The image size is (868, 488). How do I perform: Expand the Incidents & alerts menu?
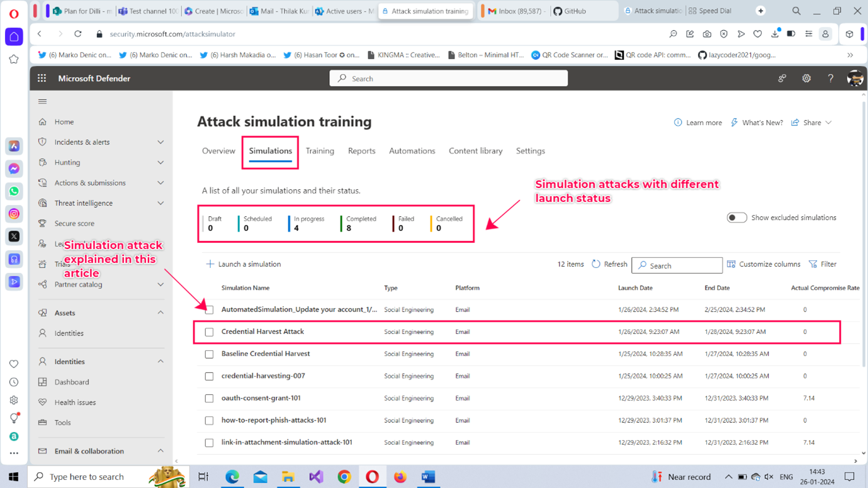click(x=161, y=142)
